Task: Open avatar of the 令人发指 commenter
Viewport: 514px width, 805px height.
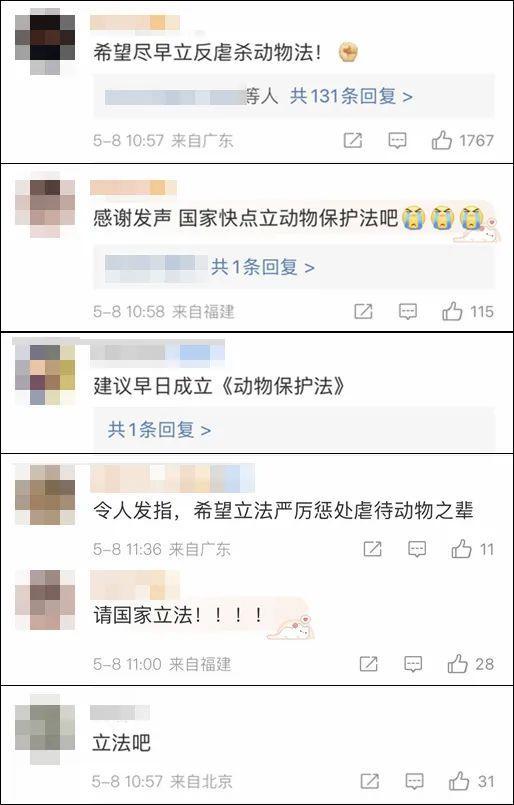Action: 45,495
